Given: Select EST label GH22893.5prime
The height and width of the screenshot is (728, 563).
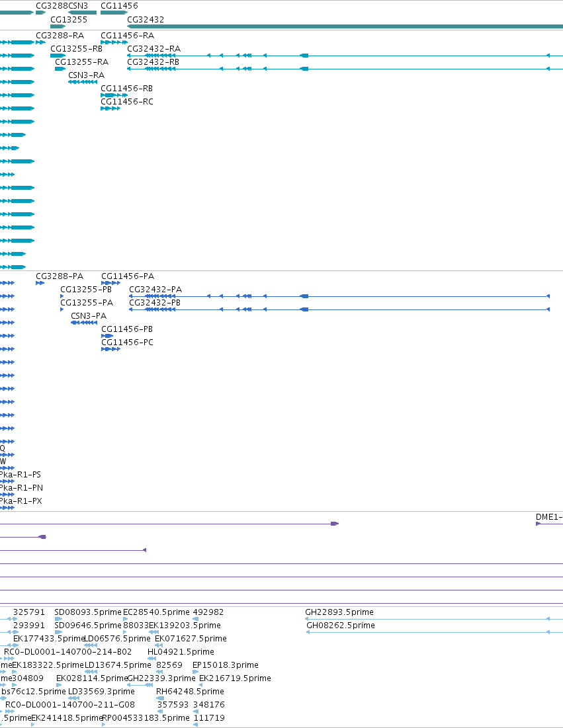Looking at the screenshot, I should point(339,612).
